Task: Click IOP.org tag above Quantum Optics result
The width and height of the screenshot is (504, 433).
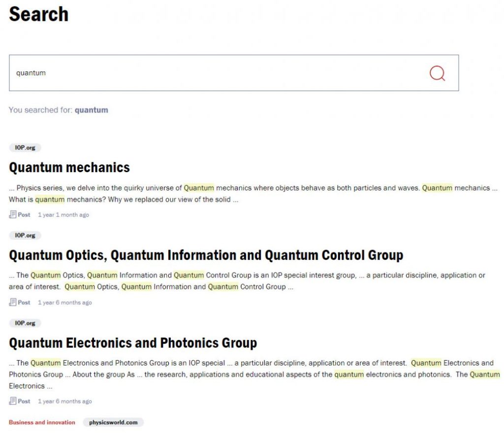Action: click(25, 236)
